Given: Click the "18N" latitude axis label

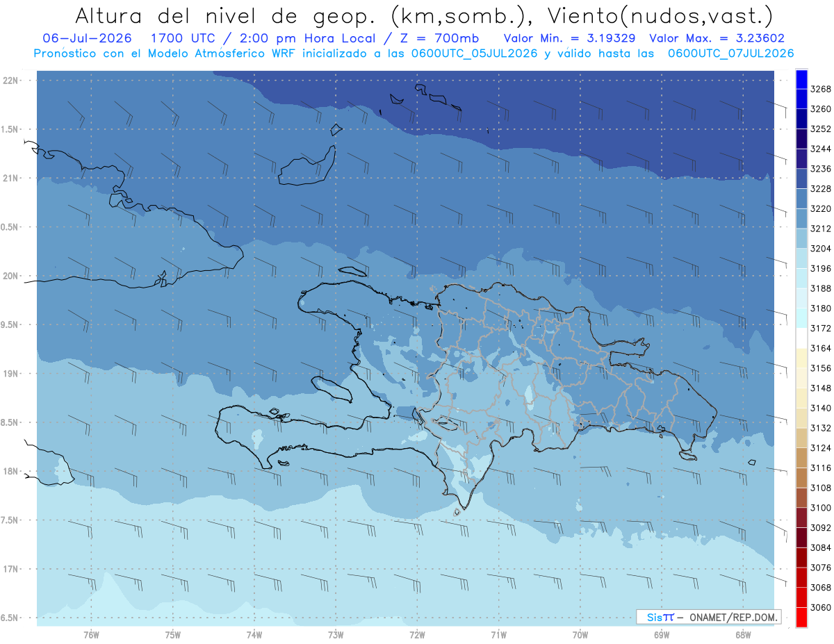Looking at the screenshot, I should click(12, 471).
